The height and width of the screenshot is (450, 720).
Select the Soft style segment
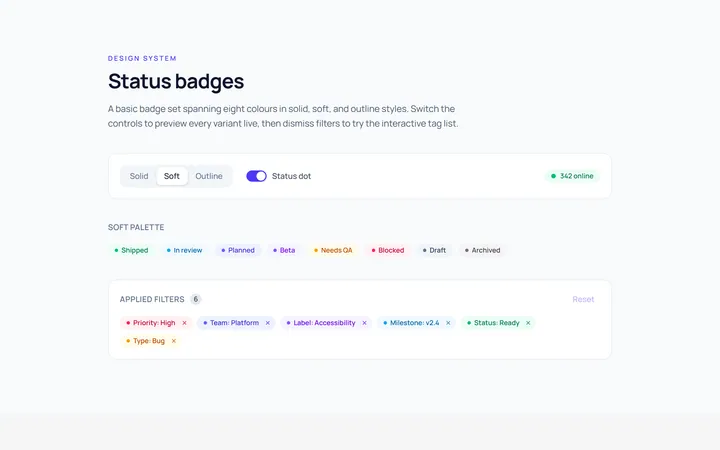(172, 176)
